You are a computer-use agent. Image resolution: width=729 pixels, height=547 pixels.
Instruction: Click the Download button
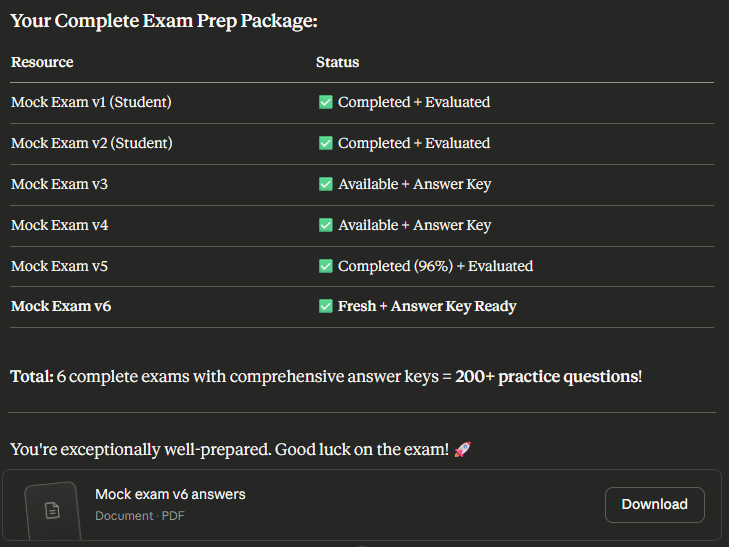coord(654,505)
